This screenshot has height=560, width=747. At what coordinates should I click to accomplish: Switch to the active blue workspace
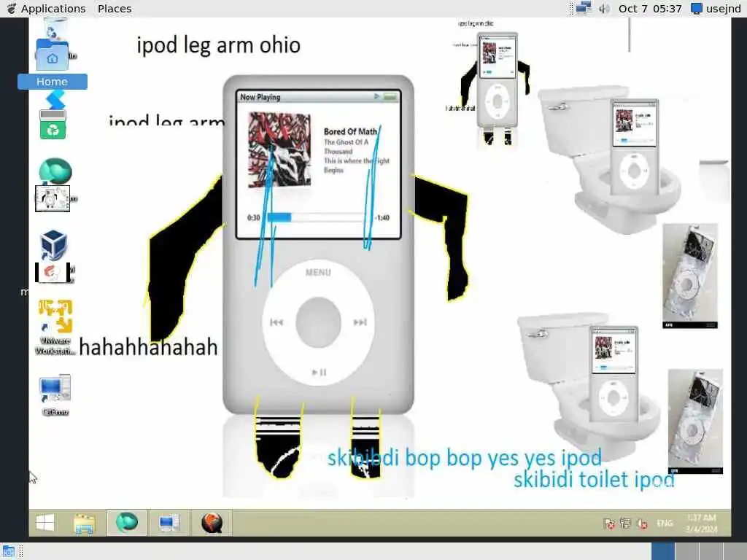[x=663, y=551]
